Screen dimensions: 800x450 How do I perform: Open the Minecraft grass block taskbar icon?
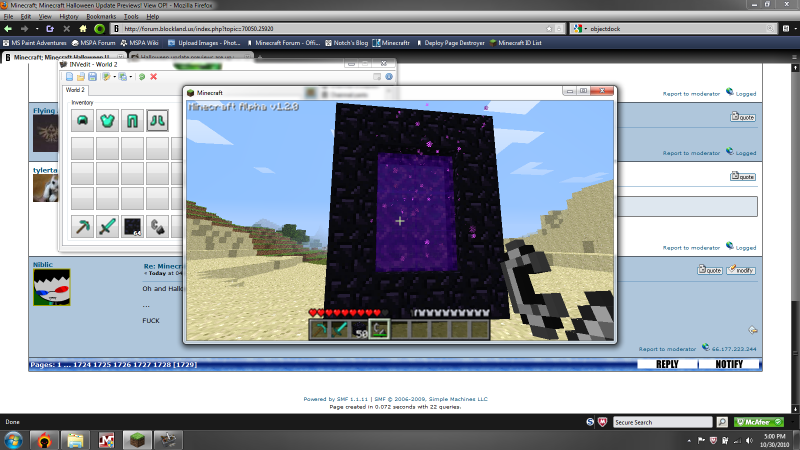point(137,439)
